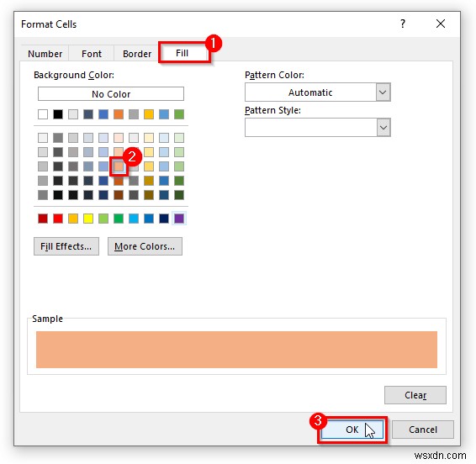Image resolution: width=476 pixels, height=464 pixels.
Task: Select the Fill tab
Action: click(182, 53)
